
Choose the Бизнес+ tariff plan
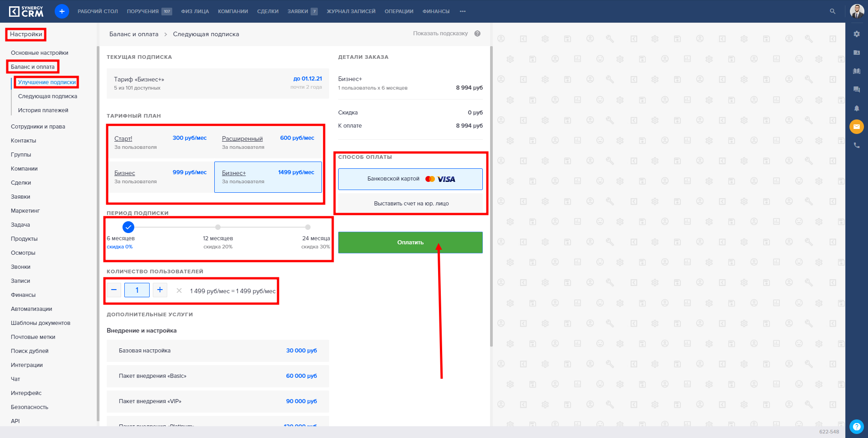[x=268, y=177]
